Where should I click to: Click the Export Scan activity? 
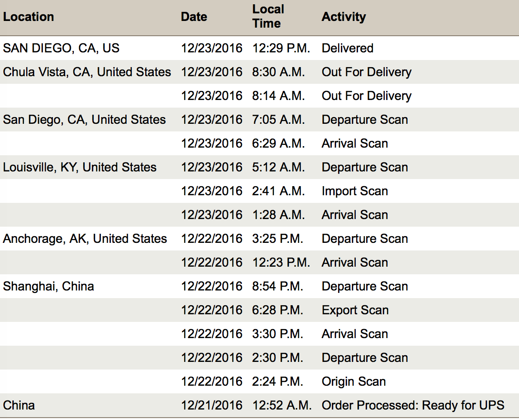(x=355, y=310)
